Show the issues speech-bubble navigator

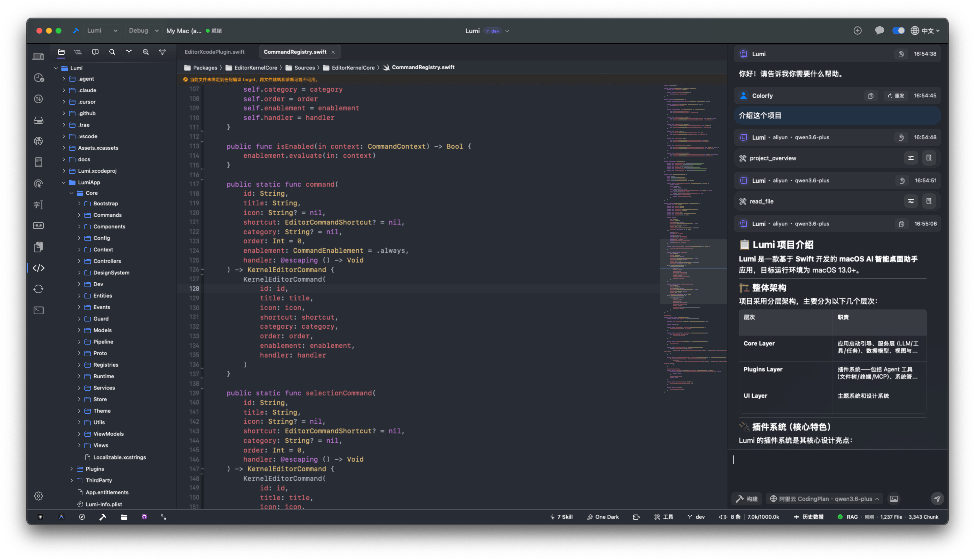pyautogui.click(x=95, y=52)
